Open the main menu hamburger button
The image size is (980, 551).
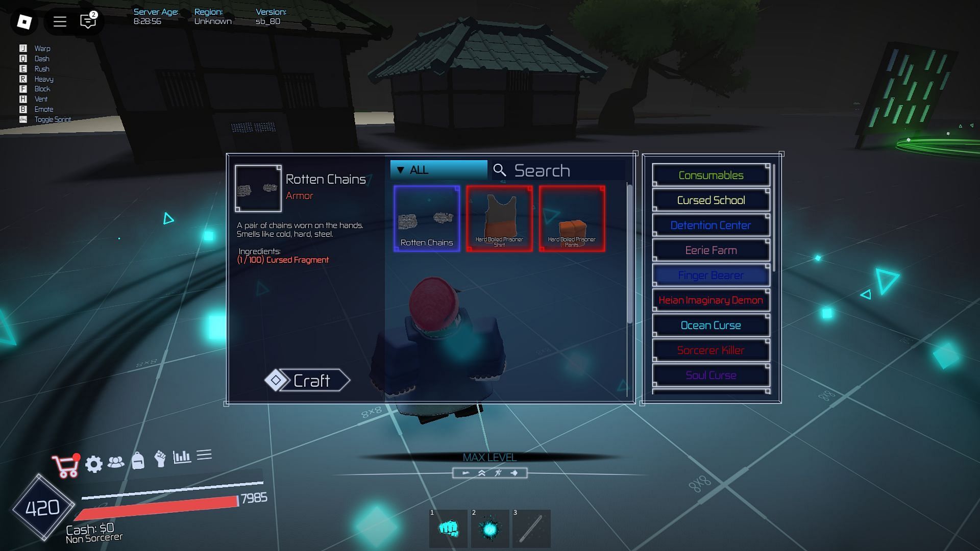[60, 21]
